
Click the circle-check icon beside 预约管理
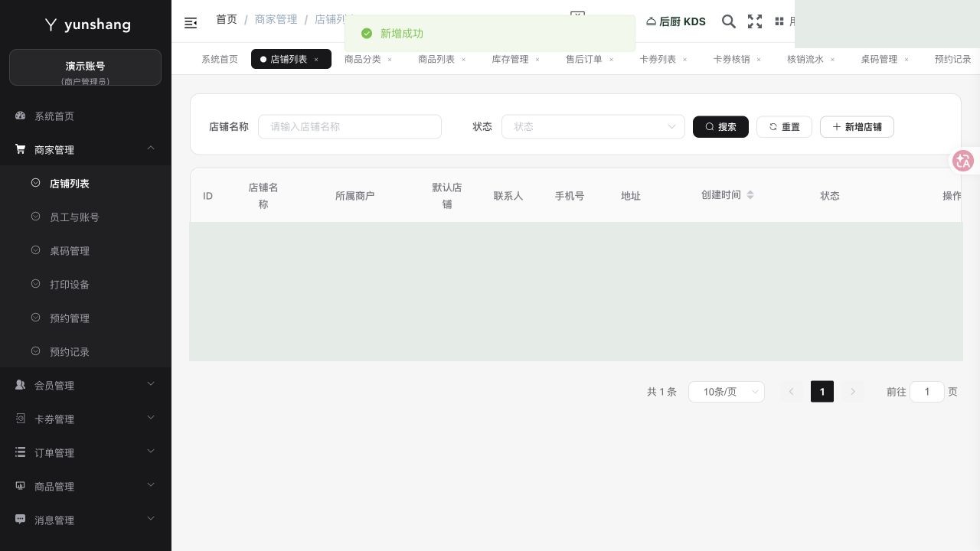(35, 318)
